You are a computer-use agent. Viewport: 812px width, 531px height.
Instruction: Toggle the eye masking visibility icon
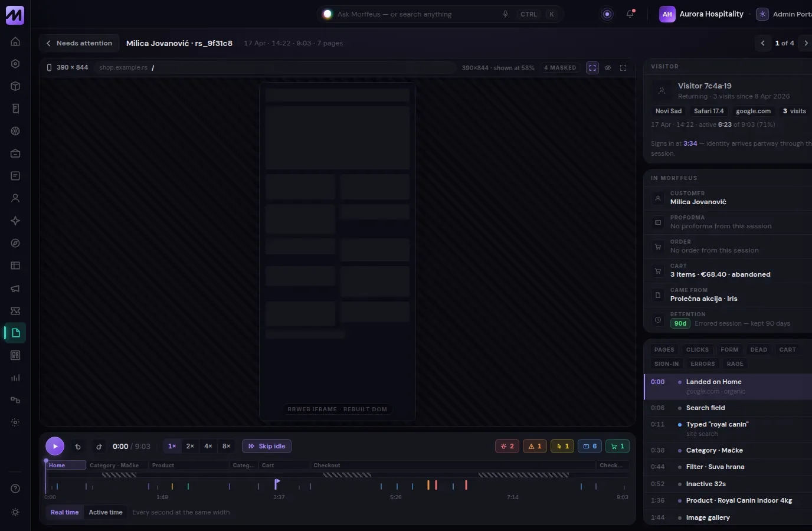pyautogui.click(x=608, y=68)
